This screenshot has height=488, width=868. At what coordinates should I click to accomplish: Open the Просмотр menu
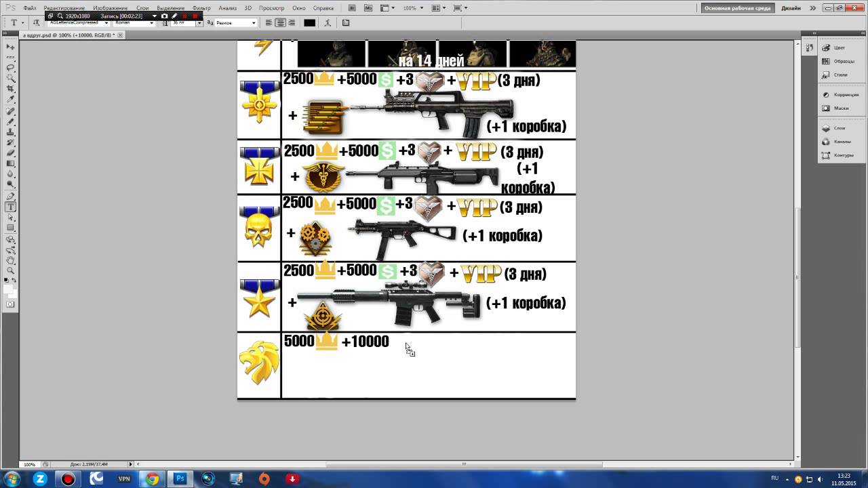click(x=271, y=8)
